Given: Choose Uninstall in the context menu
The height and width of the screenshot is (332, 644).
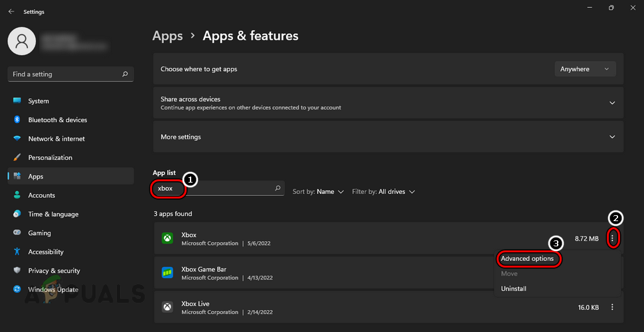Looking at the screenshot, I should coord(514,289).
